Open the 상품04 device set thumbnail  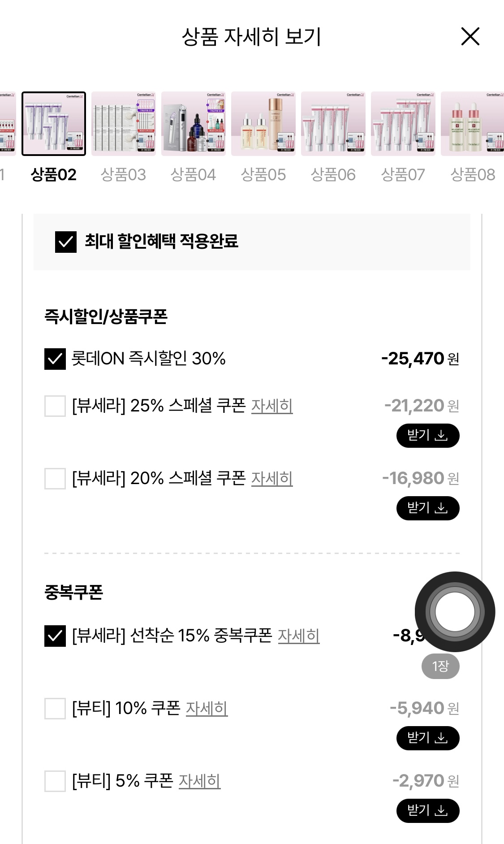click(194, 124)
